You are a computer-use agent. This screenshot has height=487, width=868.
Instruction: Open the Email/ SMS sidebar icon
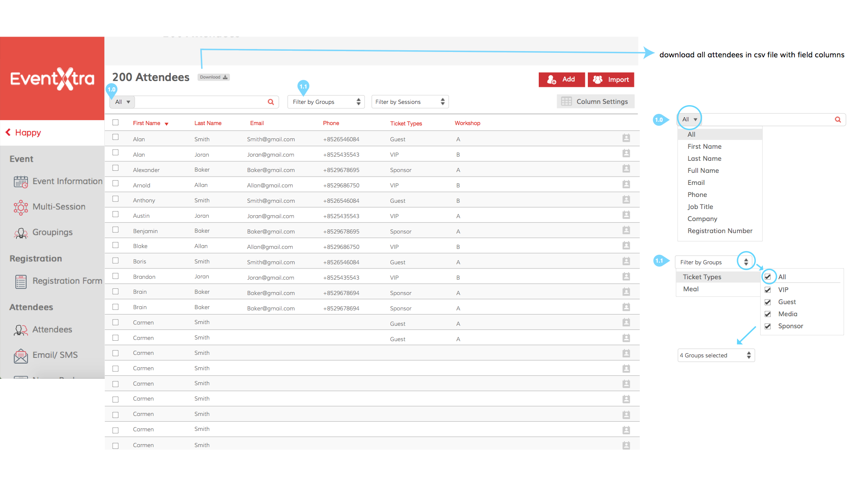tap(21, 356)
